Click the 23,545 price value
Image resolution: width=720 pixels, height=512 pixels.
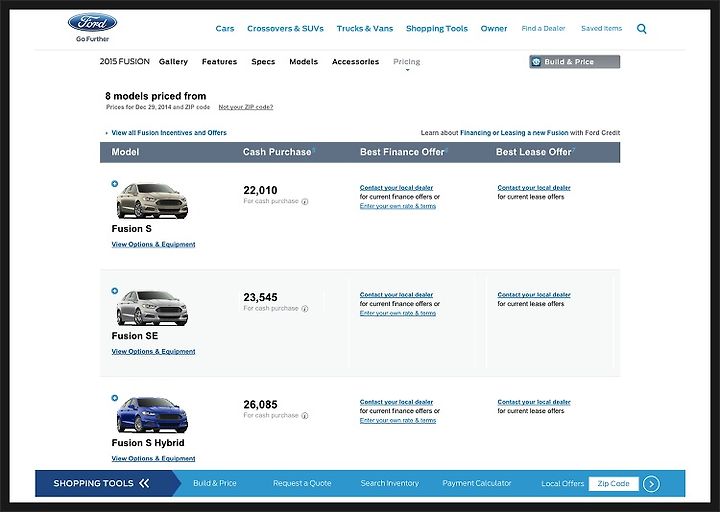tap(260, 297)
